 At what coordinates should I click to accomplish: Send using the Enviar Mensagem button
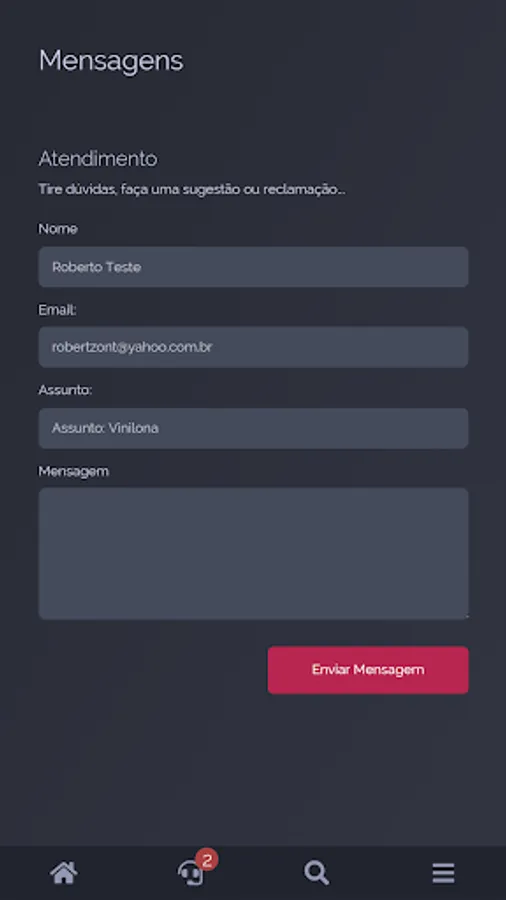[368, 670]
